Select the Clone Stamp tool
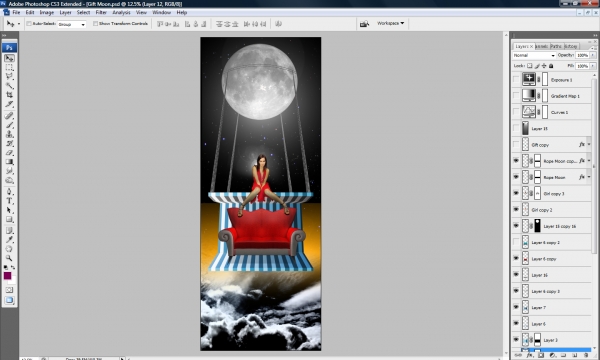 (9, 134)
